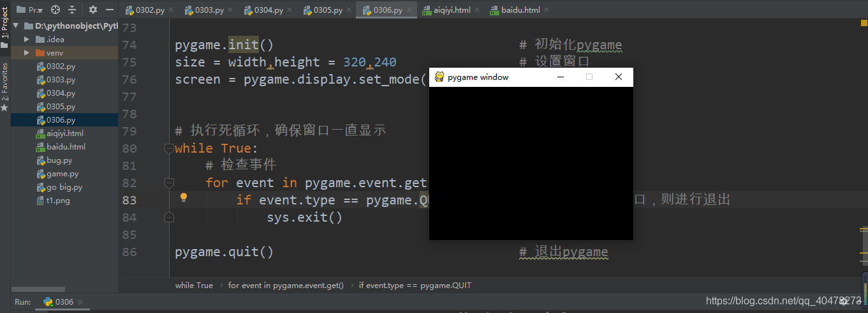The image size is (868, 313).
Task: Close the aiqiyi.html editor tab
Action: pyautogui.click(x=478, y=11)
